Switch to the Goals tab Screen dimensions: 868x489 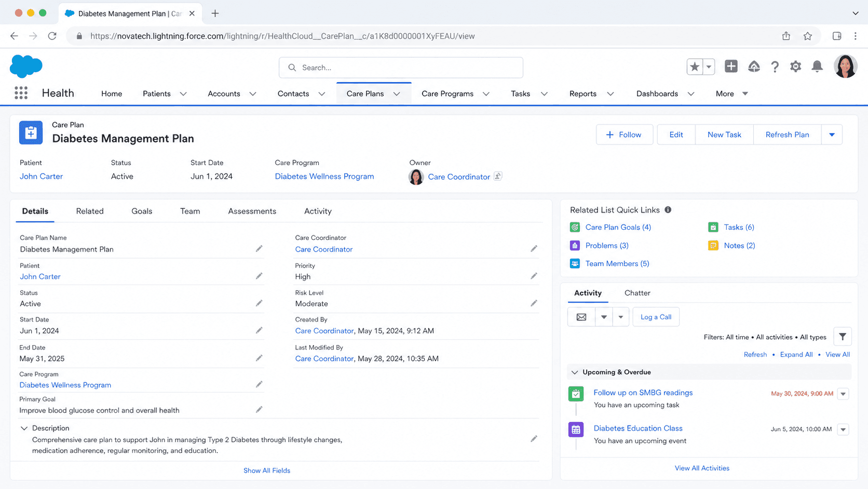pyautogui.click(x=142, y=211)
